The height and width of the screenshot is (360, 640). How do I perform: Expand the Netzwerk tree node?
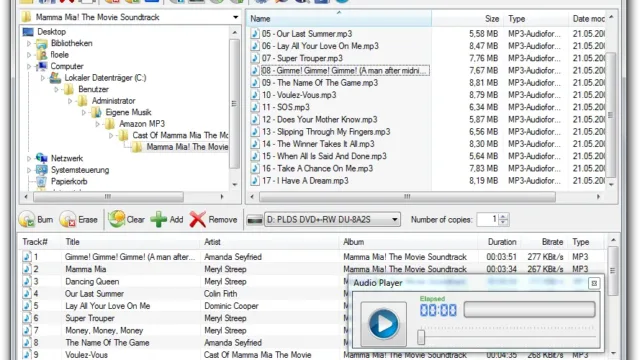coord(29,158)
